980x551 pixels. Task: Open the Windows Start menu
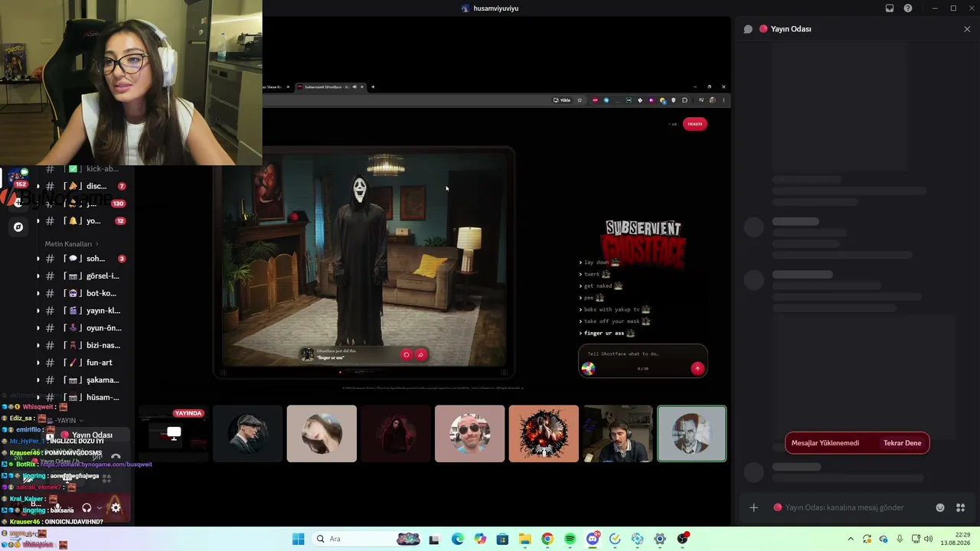point(298,539)
